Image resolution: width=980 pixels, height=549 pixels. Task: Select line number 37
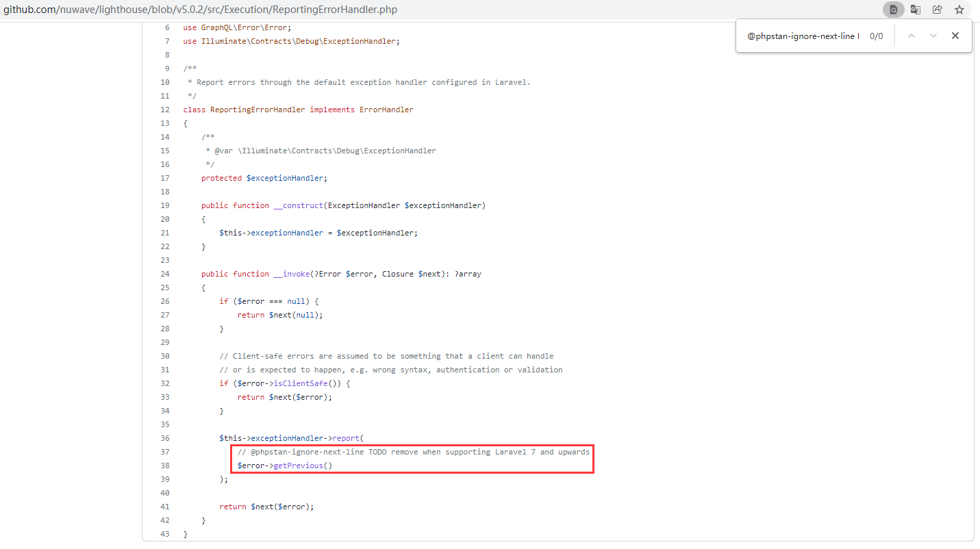[164, 452]
